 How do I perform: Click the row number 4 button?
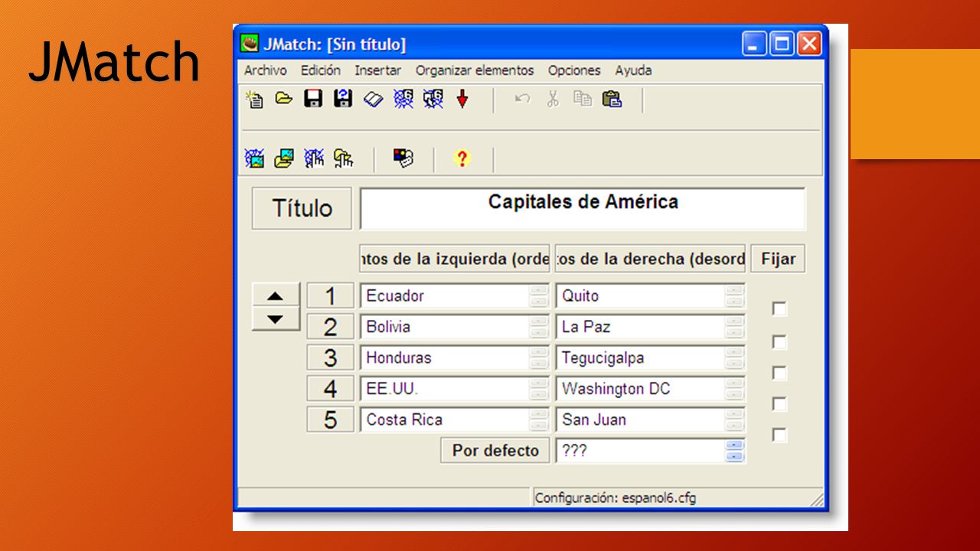330,389
